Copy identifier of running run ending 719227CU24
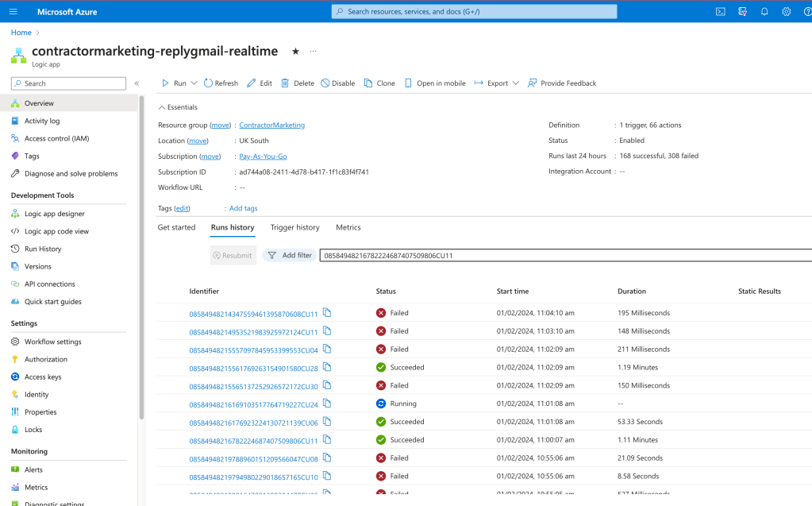The width and height of the screenshot is (812, 506). point(327,404)
